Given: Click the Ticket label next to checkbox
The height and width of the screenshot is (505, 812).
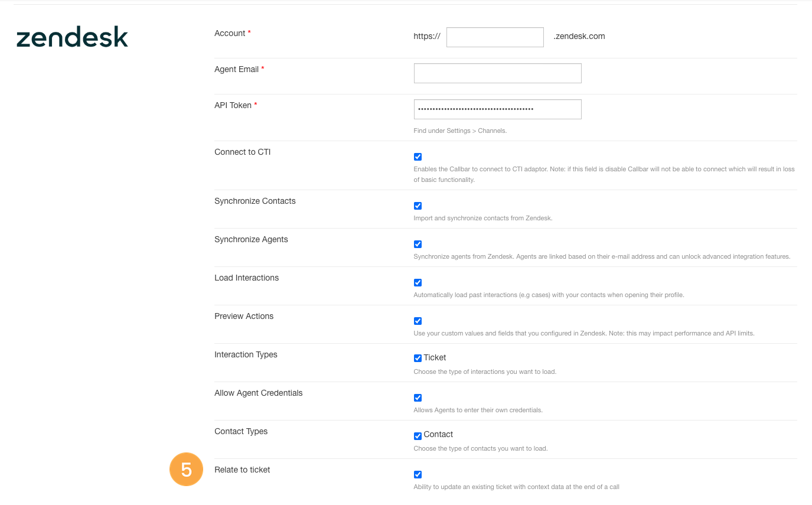Looking at the screenshot, I should point(435,357).
